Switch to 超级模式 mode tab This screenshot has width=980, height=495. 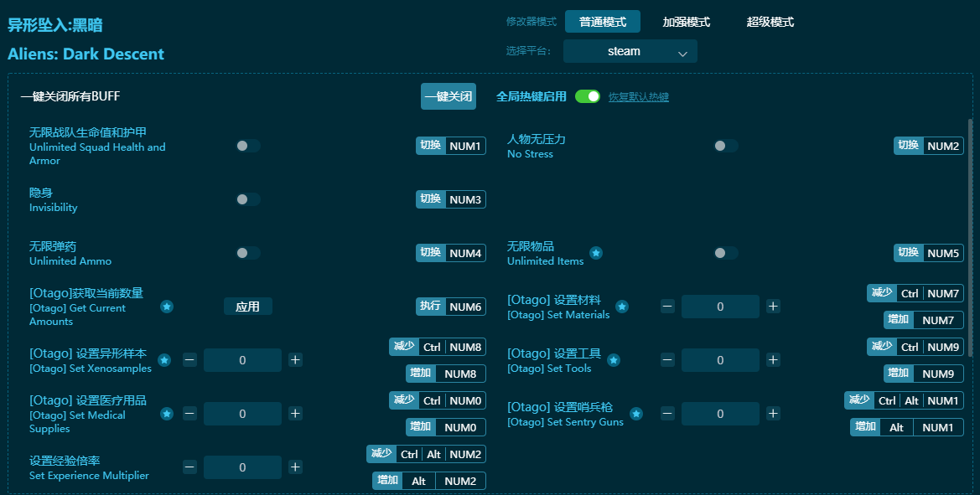point(770,22)
